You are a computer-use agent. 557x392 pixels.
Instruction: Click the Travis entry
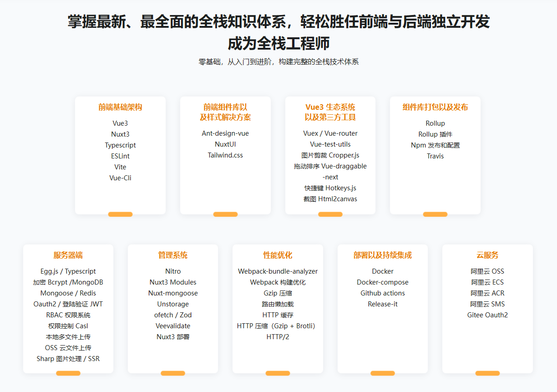435,156
